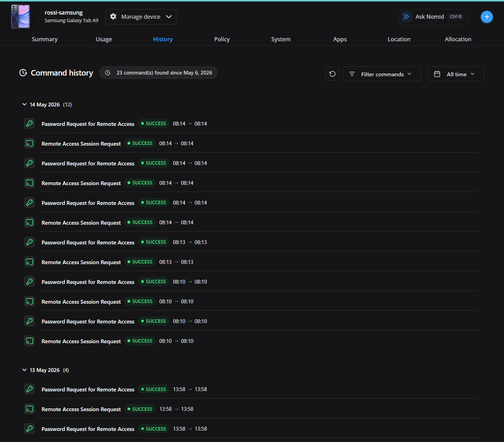This screenshot has width=504, height=442.
Task: Click cast icon of last 14 May session row
Action: 29,341
